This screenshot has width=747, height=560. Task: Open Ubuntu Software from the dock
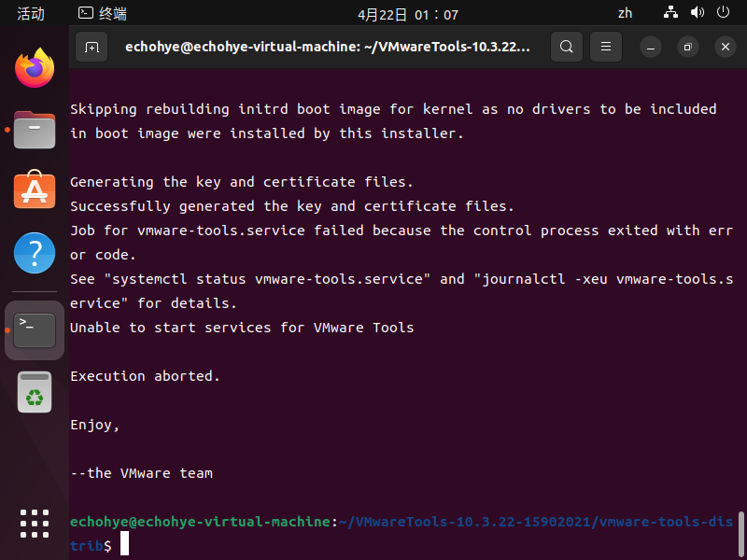coord(35,189)
